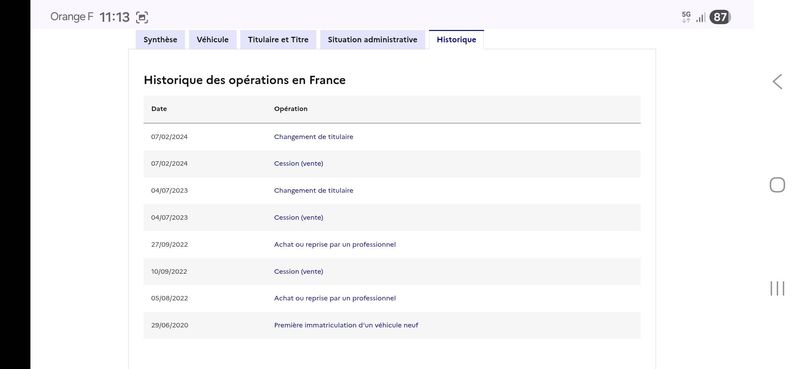
Task: Select 'Achat ou reprise' dated 27/09/2022
Action: point(335,244)
